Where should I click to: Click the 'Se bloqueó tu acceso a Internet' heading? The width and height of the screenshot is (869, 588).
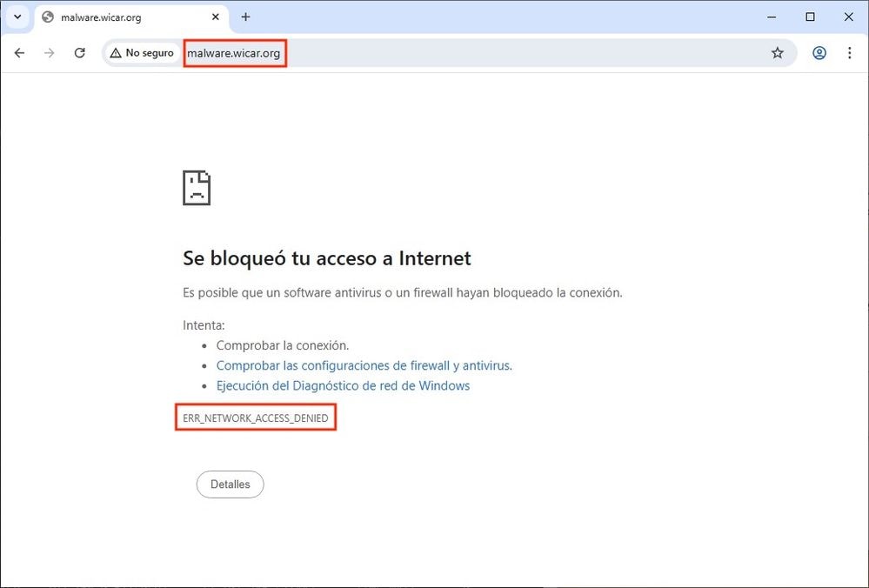tap(327, 258)
